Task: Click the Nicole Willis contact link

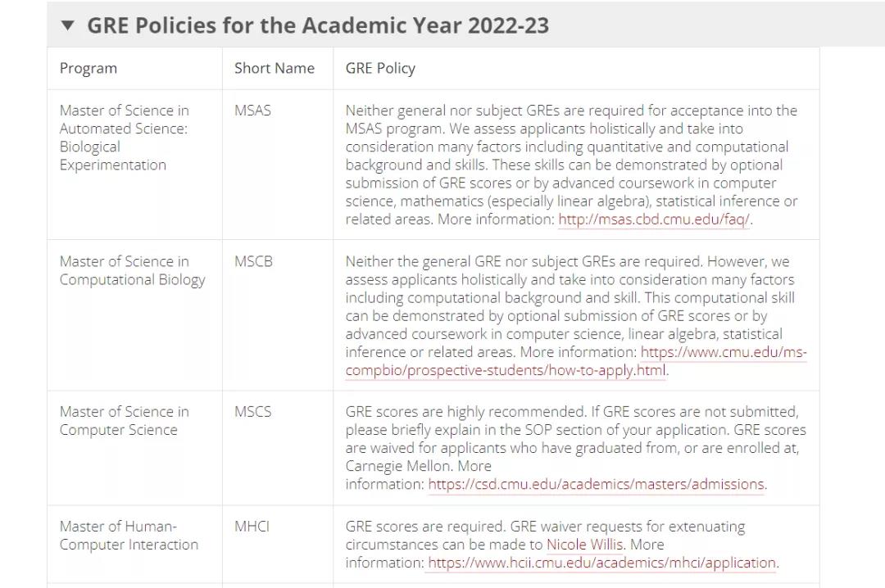Action: [585, 545]
